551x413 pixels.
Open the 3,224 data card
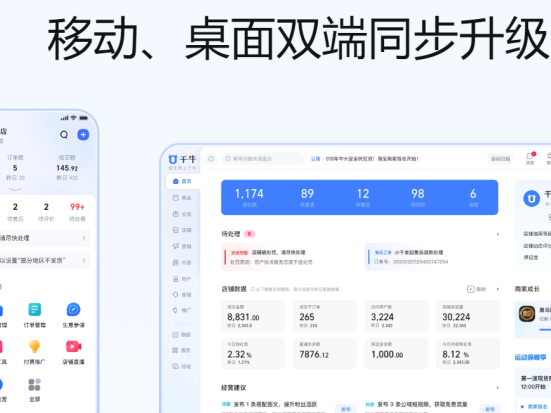point(396,316)
